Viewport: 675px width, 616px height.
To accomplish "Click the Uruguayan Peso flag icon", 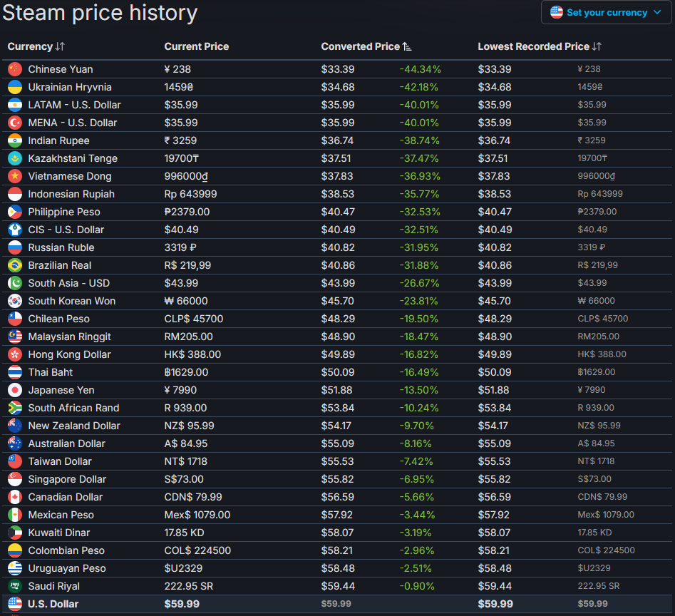I will click(x=15, y=568).
